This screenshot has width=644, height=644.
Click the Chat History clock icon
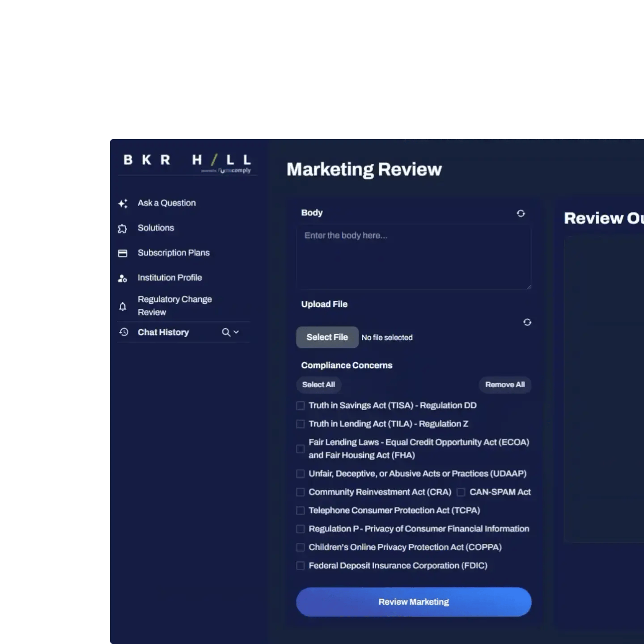[x=123, y=332]
